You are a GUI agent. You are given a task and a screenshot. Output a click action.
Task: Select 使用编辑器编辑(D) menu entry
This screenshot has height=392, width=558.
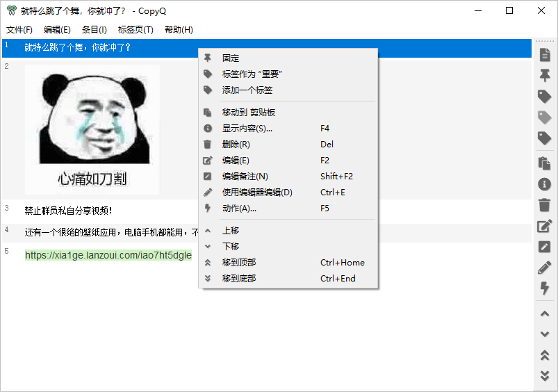[288, 193]
